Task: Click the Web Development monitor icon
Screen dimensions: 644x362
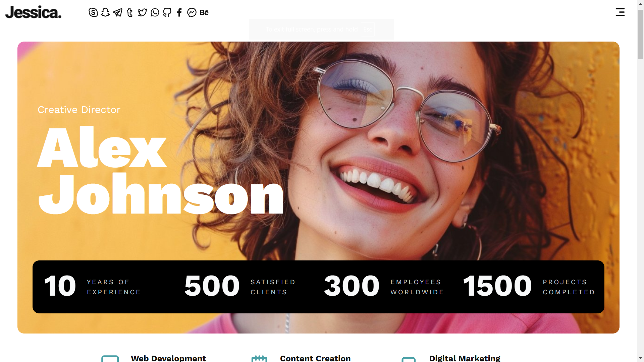Action: pyautogui.click(x=110, y=358)
